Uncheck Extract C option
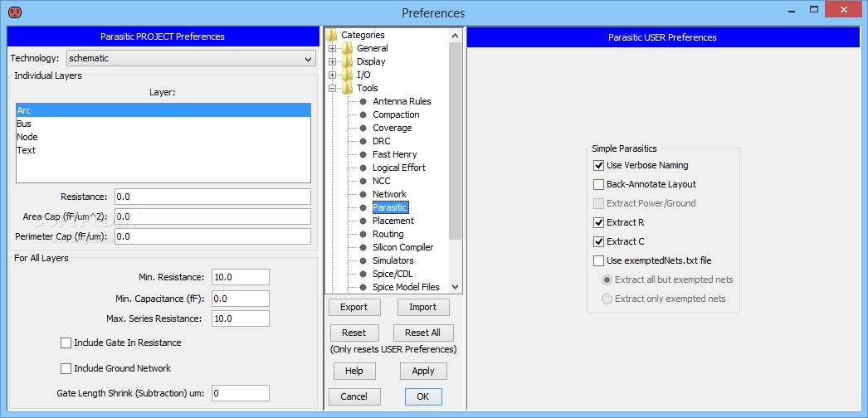Screen dimensions: 868x418 pyautogui.click(x=598, y=241)
